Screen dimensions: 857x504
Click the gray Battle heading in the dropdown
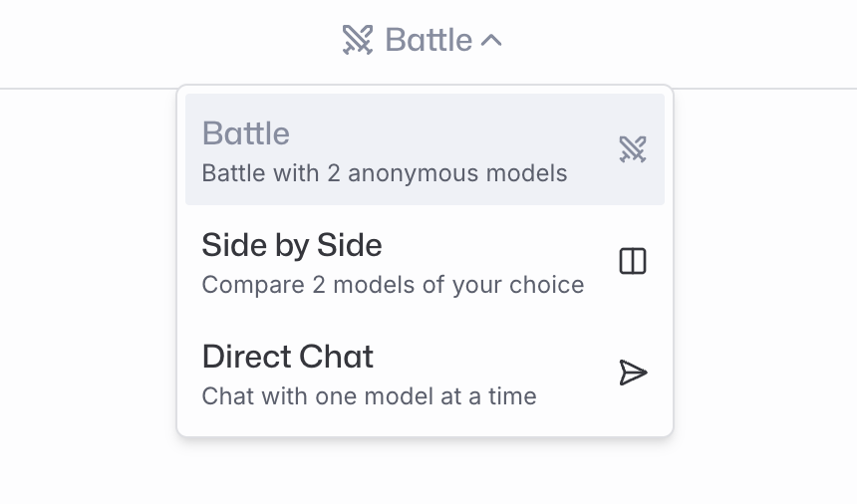pyautogui.click(x=245, y=133)
